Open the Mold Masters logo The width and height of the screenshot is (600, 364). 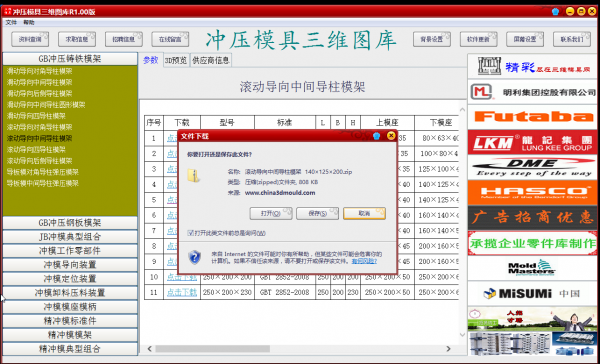(532, 268)
